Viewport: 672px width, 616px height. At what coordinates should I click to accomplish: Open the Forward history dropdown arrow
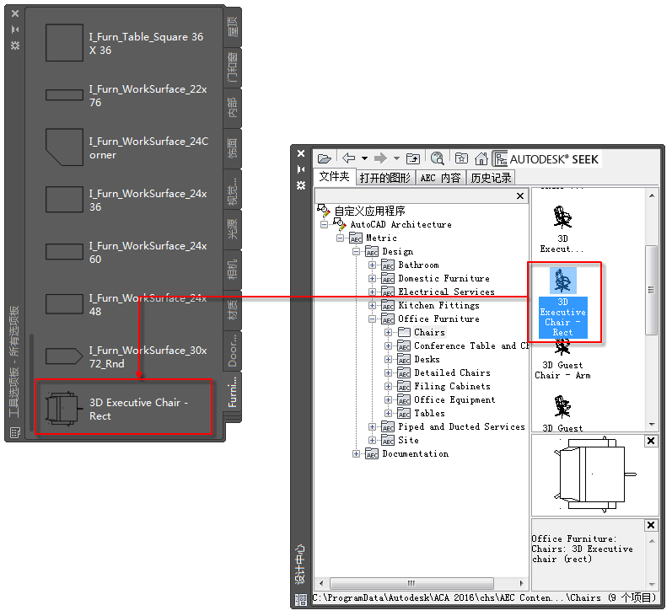(396, 158)
